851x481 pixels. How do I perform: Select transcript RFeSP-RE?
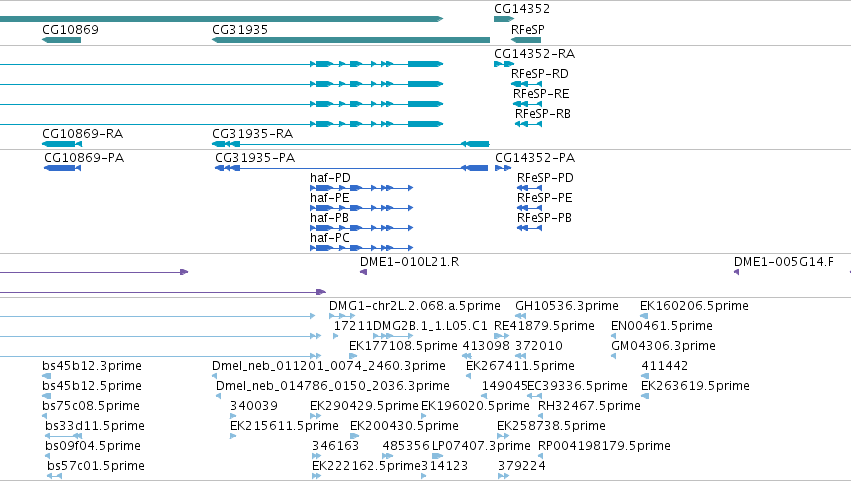tap(541, 94)
